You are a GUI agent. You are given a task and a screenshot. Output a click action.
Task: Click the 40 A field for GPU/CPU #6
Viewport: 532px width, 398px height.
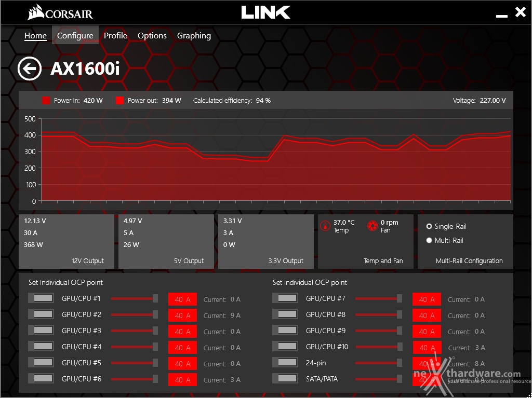pyautogui.click(x=182, y=380)
